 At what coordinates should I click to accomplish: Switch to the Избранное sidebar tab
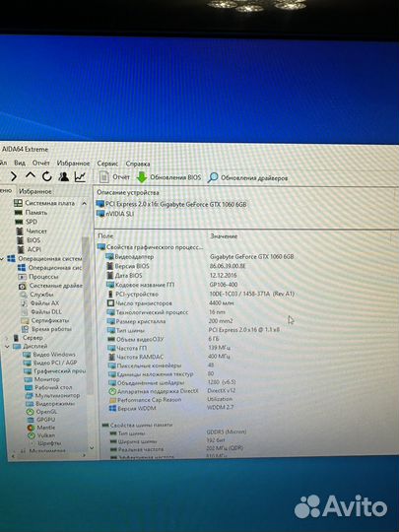34,191
